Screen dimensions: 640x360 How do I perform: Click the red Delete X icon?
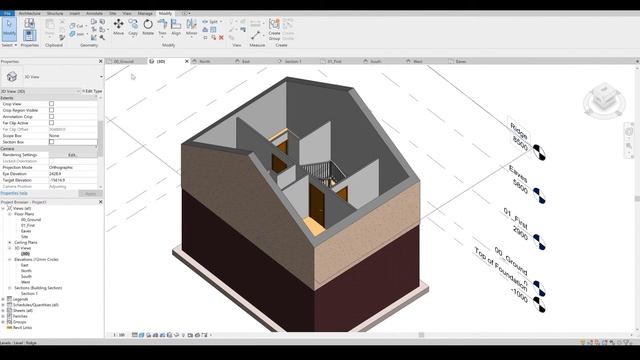pyautogui.click(x=221, y=38)
